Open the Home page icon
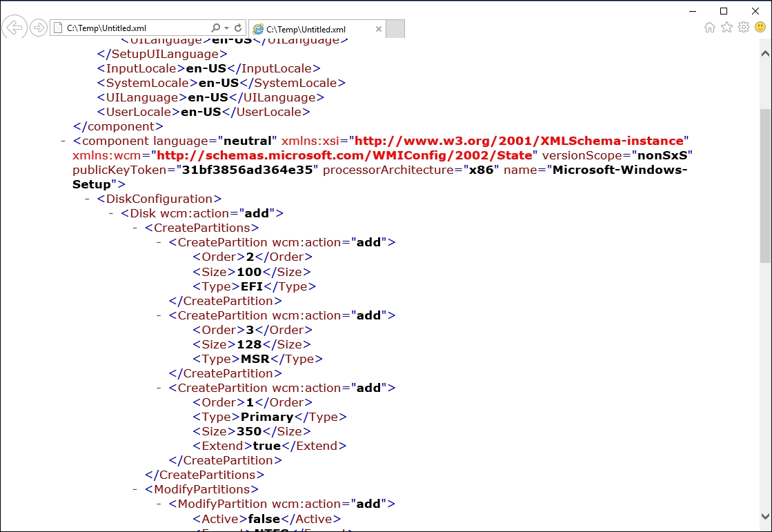Screen dimensions: 772x532 point(710,28)
